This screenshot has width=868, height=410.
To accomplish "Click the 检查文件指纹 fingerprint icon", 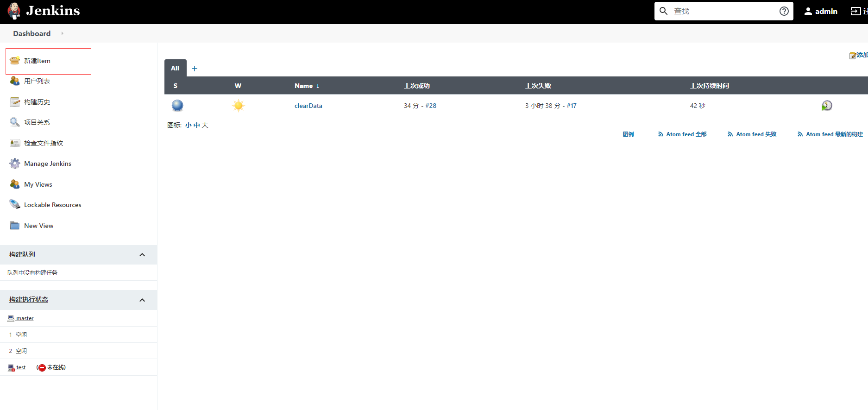I will point(15,143).
